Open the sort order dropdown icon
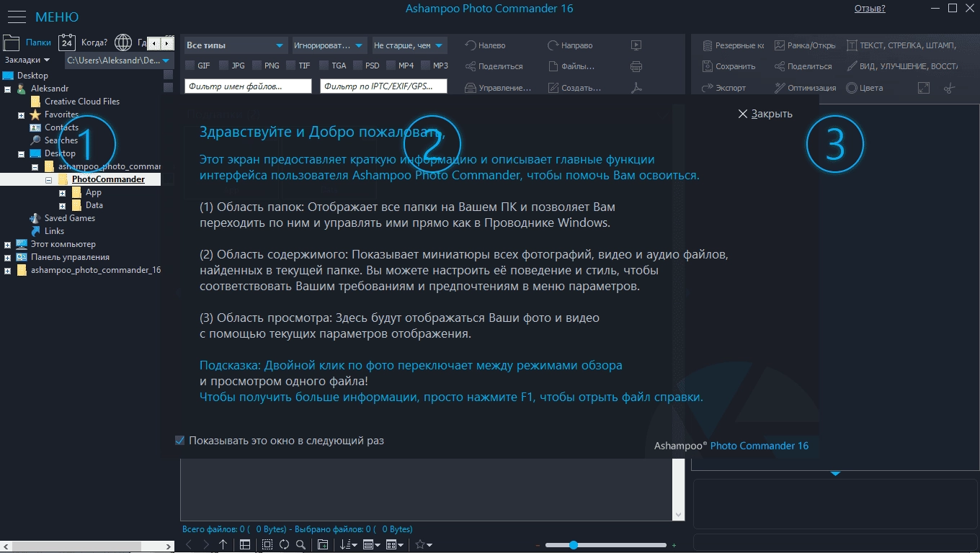Image resolution: width=980 pixels, height=553 pixels. pyautogui.click(x=349, y=545)
